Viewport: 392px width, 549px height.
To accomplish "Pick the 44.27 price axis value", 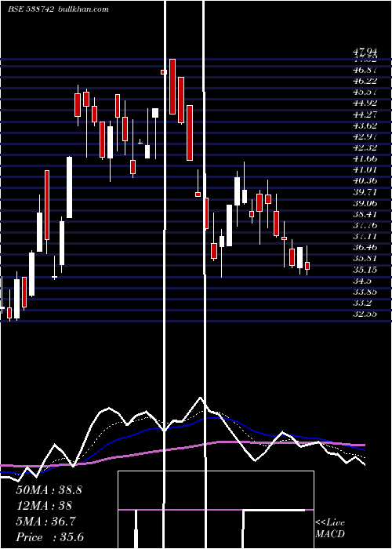I will (x=365, y=115).
